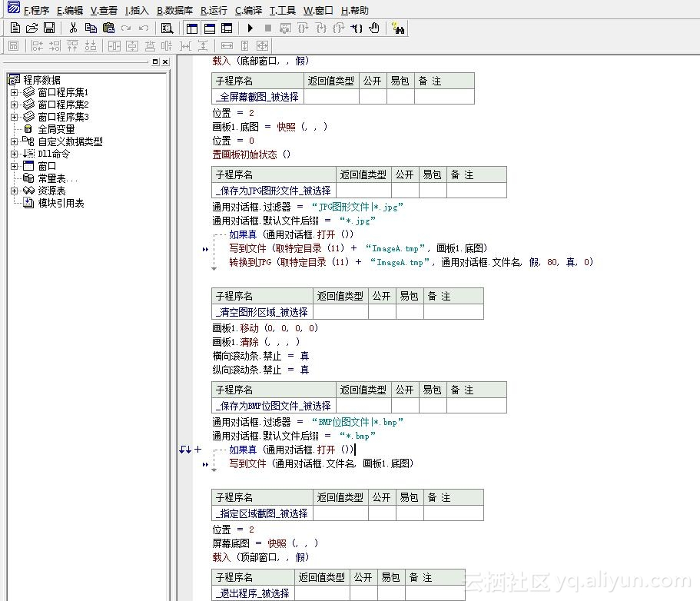Click the center-horizontally-in-window icon
This screenshot has height=601, width=700.
point(114,45)
